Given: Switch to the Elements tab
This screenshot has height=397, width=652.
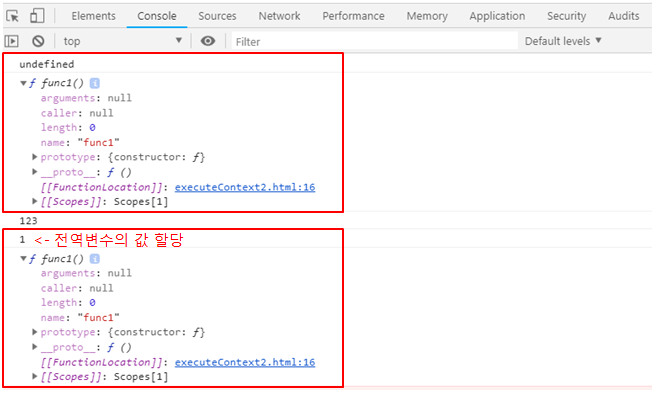Looking at the screenshot, I should click(x=94, y=16).
